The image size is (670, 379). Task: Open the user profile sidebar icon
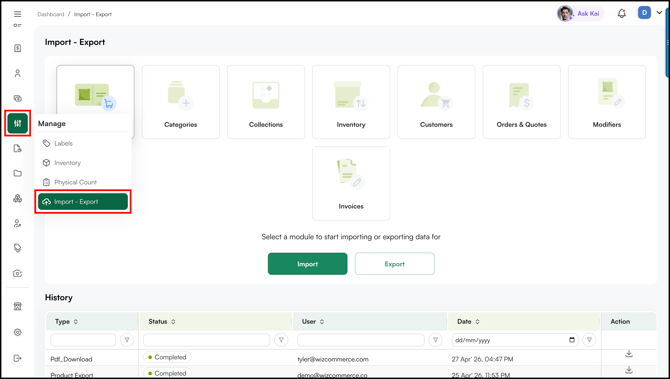point(18,73)
